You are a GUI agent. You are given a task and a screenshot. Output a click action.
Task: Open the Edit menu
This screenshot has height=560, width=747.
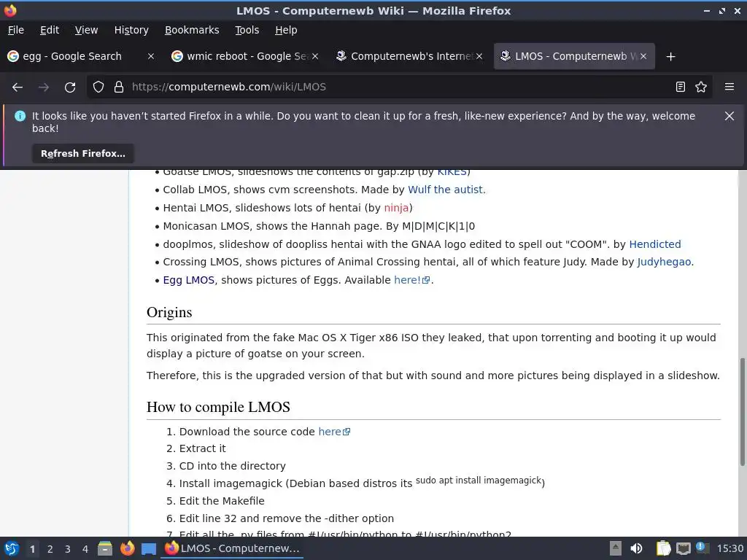click(x=50, y=30)
